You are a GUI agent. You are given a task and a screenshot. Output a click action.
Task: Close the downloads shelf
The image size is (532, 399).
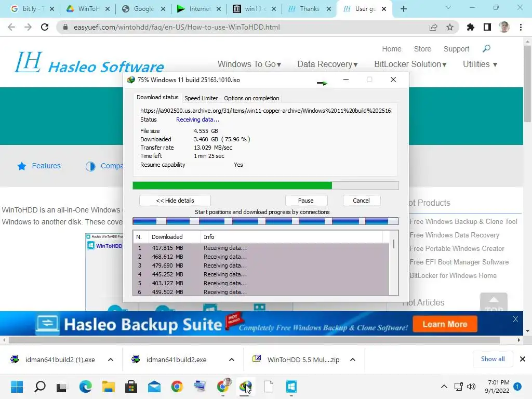pos(523,359)
